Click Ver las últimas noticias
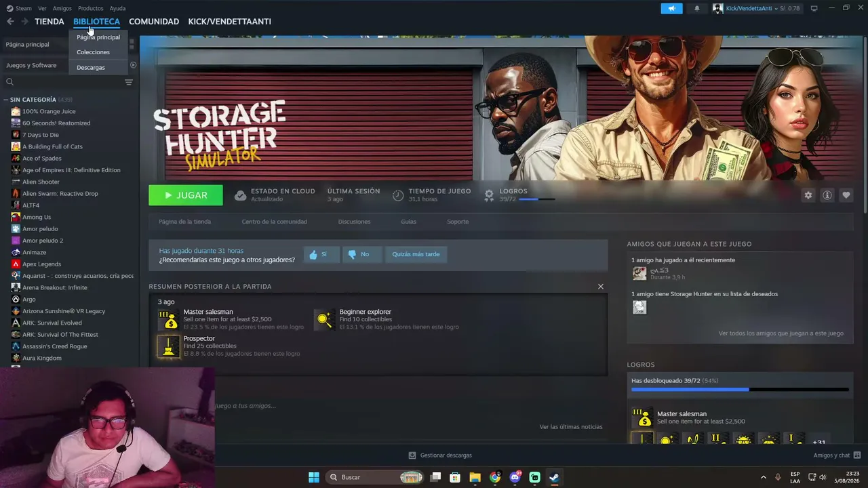 pyautogui.click(x=571, y=427)
